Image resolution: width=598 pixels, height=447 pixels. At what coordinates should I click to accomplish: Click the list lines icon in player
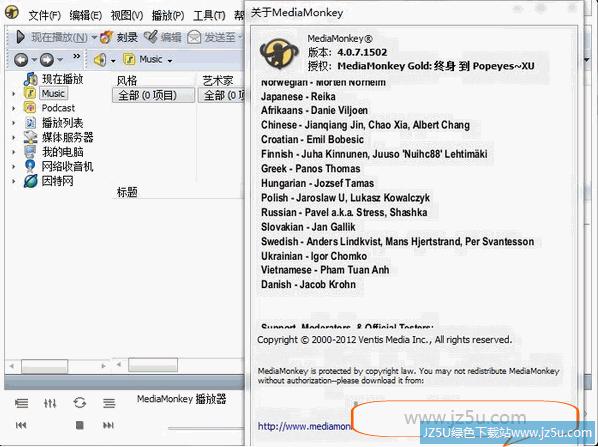[x=109, y=403]
